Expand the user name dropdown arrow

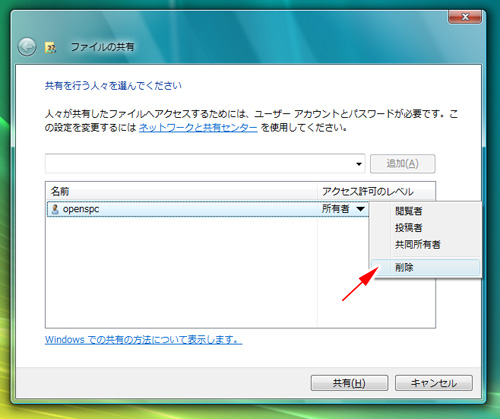(359, 164)
